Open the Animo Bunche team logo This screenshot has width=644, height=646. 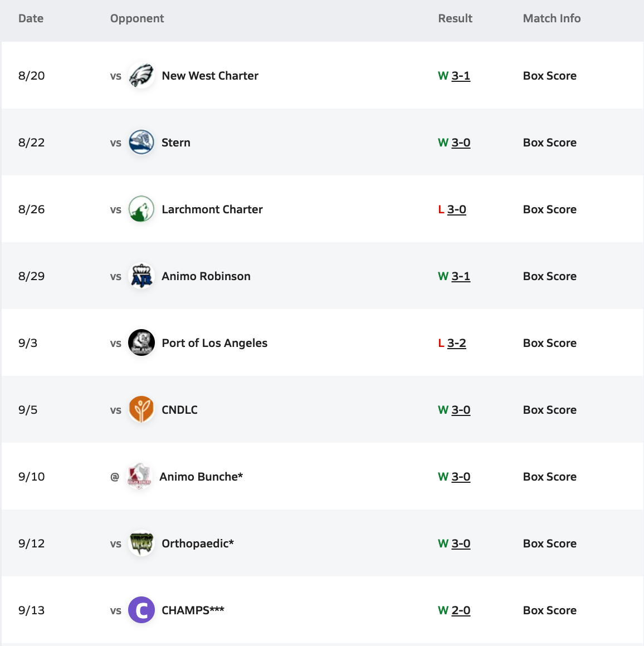(139, 477)
